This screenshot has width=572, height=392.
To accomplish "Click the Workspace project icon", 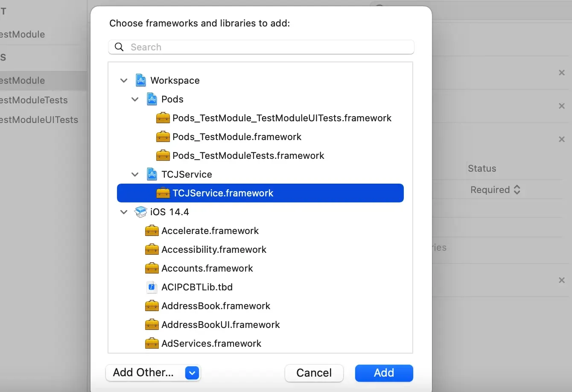I will click(x=140, y=80).
